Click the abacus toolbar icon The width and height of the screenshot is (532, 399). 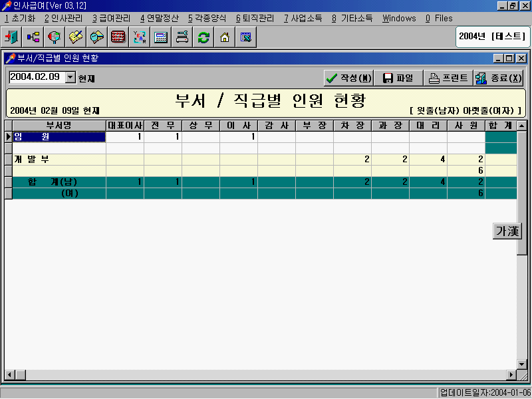point(118,37)
